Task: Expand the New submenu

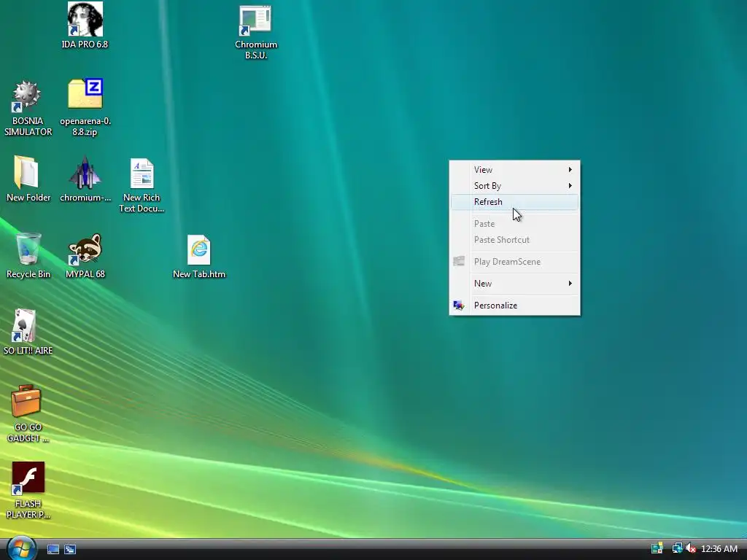Action: tap(514, 284)
